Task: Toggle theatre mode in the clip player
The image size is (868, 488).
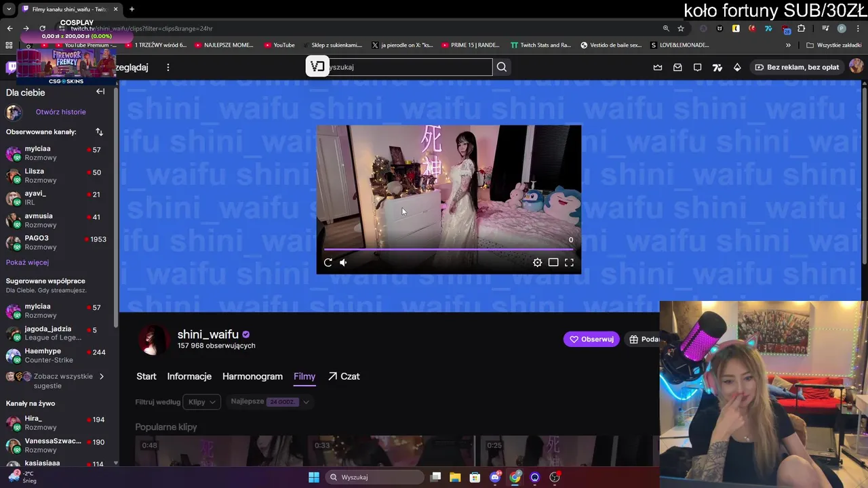Action: click(x=553, y=262)
